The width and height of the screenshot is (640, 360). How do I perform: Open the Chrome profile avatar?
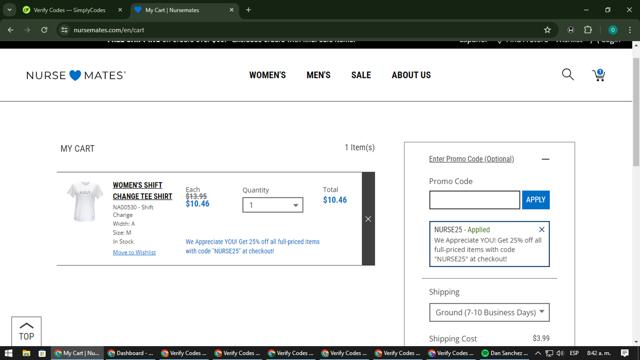pos(613,30)
